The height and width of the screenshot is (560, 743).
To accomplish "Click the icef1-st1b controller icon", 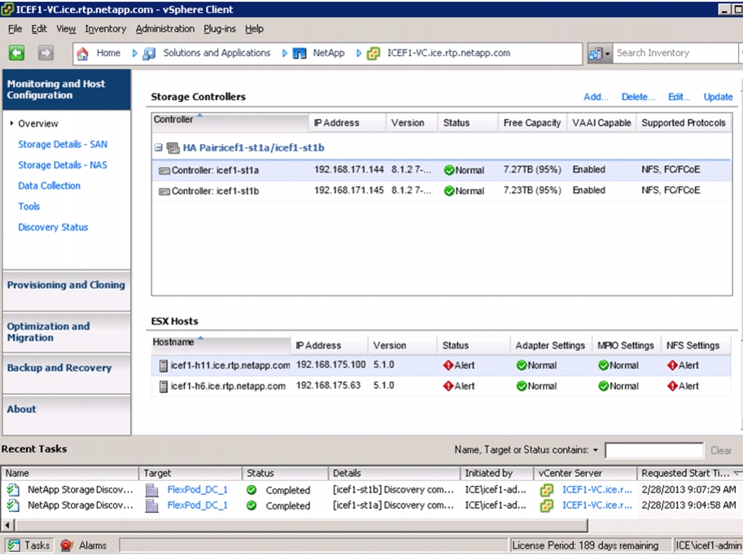I will coord(164,191).
